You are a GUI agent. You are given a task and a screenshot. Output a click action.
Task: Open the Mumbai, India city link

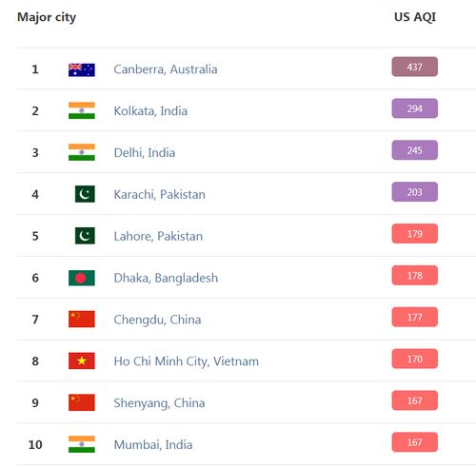[153, 444]
